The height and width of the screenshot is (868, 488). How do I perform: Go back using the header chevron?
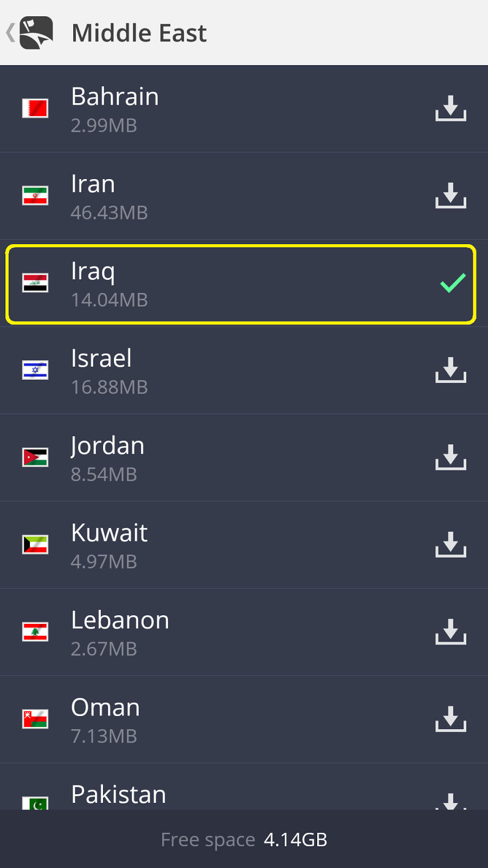10,33
